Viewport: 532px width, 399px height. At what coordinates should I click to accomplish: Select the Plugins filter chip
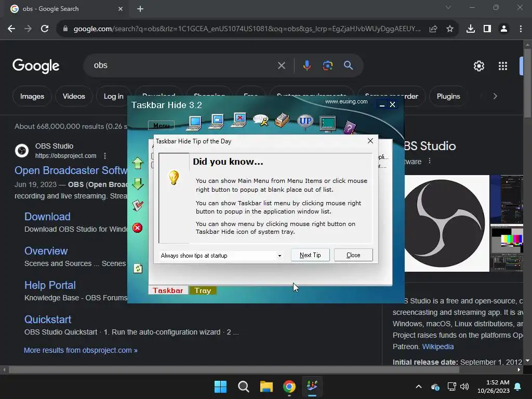(x=448, y=96)
